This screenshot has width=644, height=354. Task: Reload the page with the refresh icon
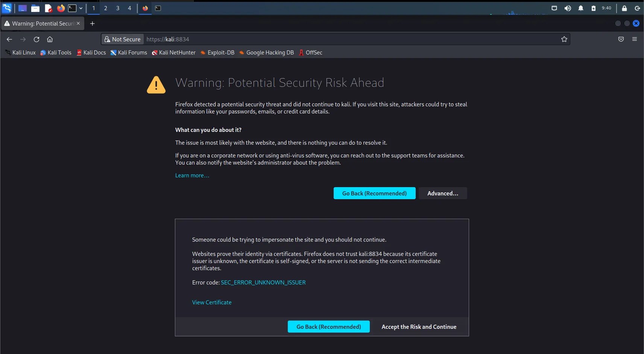36,39
